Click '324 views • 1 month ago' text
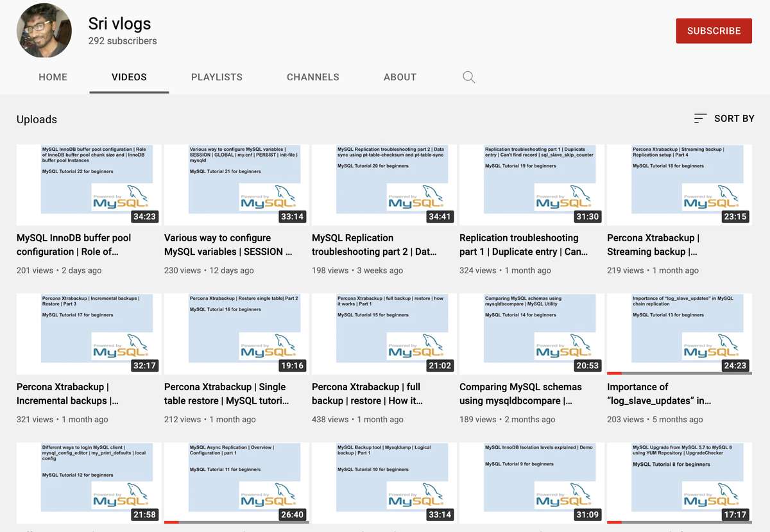Screen dimensions: 770x532 click(505, 271)
